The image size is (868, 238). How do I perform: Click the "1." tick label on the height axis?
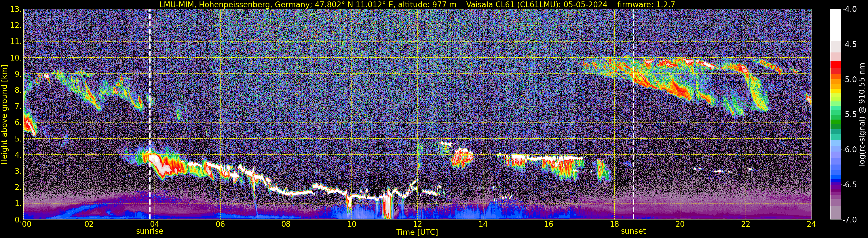coord(18,204)
